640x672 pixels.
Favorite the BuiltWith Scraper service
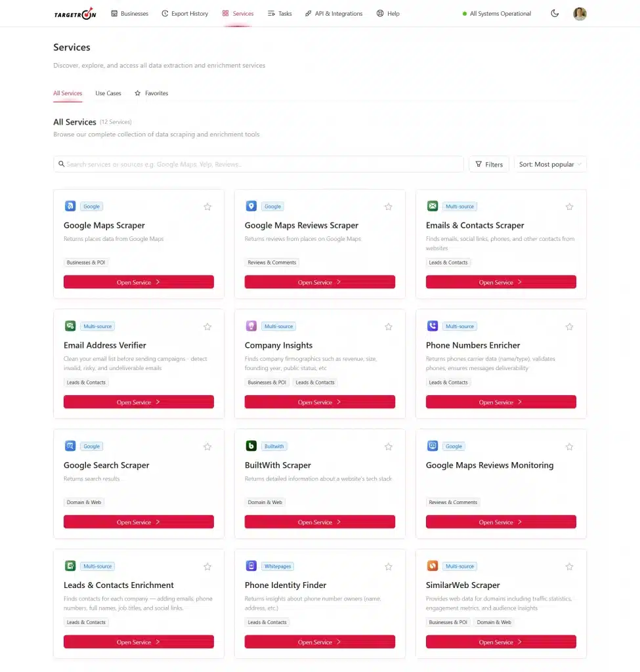[x=389, y=446]
